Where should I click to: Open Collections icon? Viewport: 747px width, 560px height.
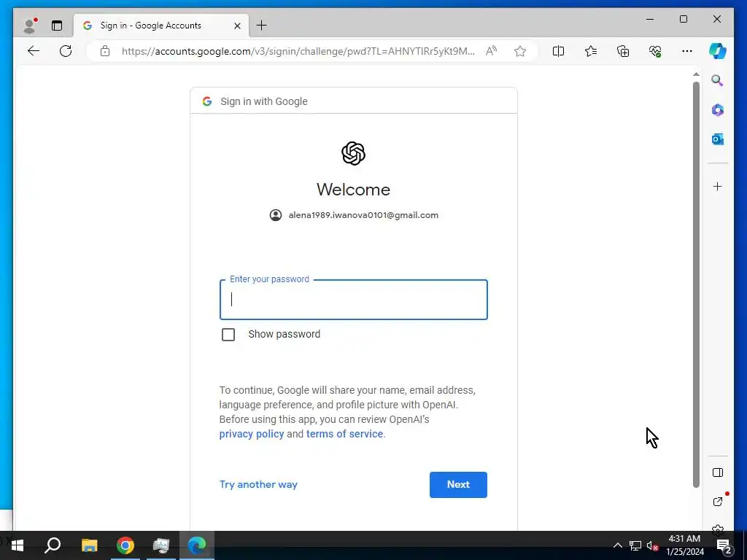(623, 51)
